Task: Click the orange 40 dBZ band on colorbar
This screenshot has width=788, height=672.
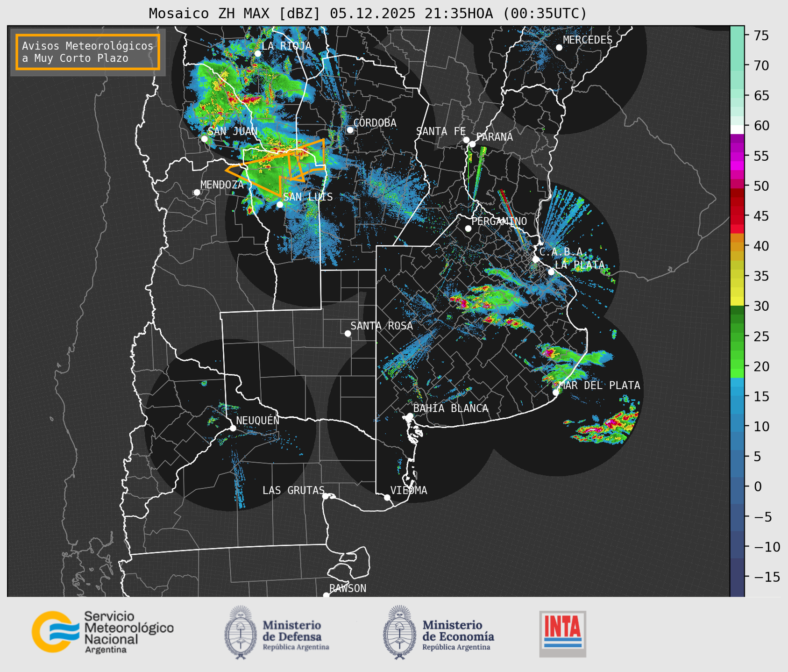Action: pos(737,246)
